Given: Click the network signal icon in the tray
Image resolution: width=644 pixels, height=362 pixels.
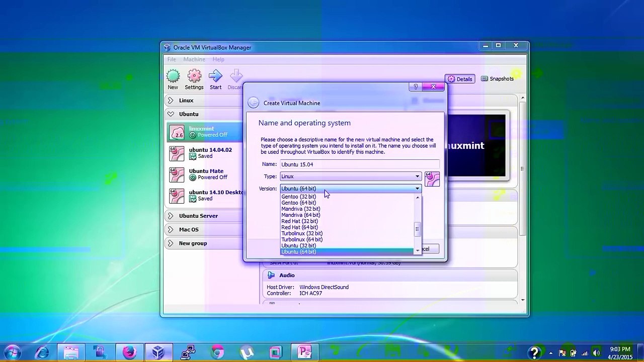Looking at the screenshot, I should [585, 353].
